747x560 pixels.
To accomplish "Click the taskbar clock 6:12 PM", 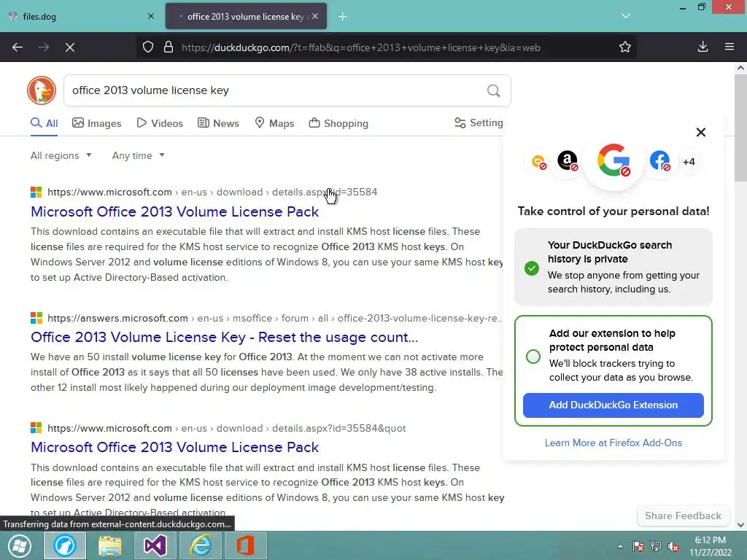I will pyautogui.click(x=711, y=540).
